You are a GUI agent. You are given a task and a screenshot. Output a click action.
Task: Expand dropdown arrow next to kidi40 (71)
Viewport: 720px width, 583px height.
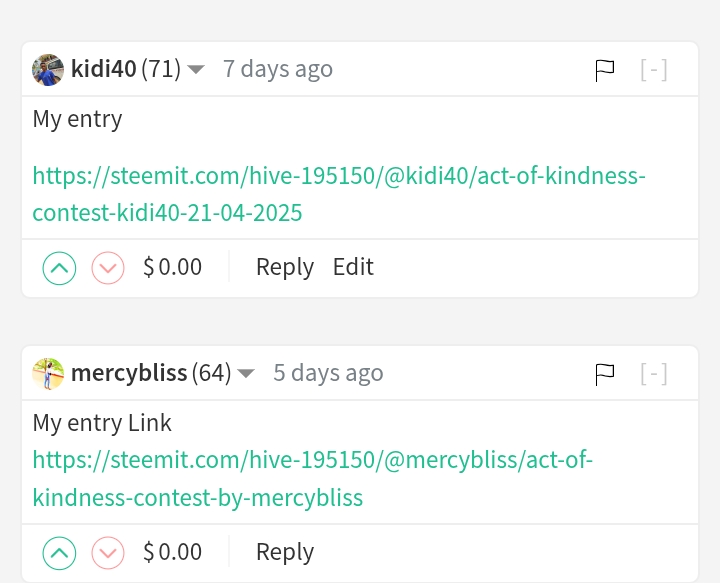point(196,70)
